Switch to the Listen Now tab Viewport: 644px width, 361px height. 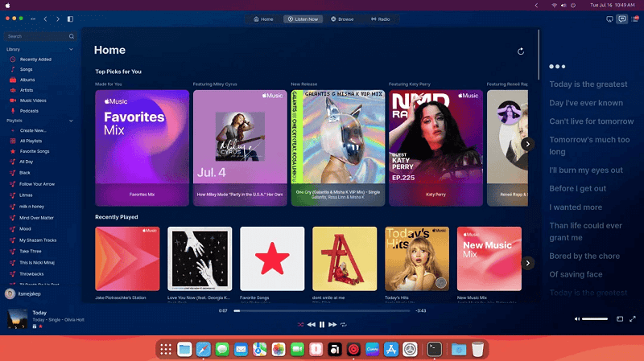click(303, 19)
